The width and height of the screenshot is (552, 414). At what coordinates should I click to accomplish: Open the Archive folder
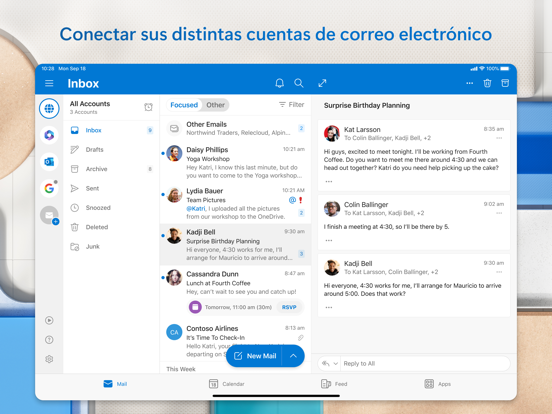[x=111, y=169]
